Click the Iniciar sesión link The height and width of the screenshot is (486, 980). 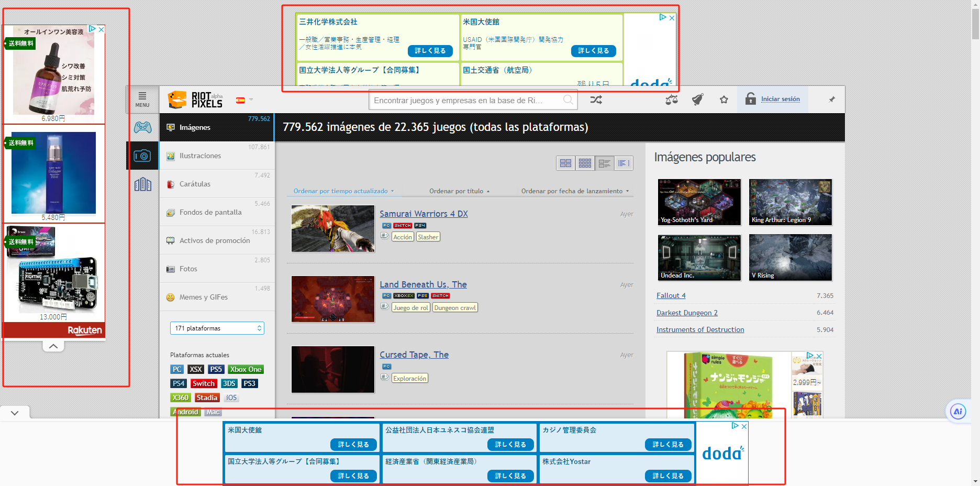780,99
